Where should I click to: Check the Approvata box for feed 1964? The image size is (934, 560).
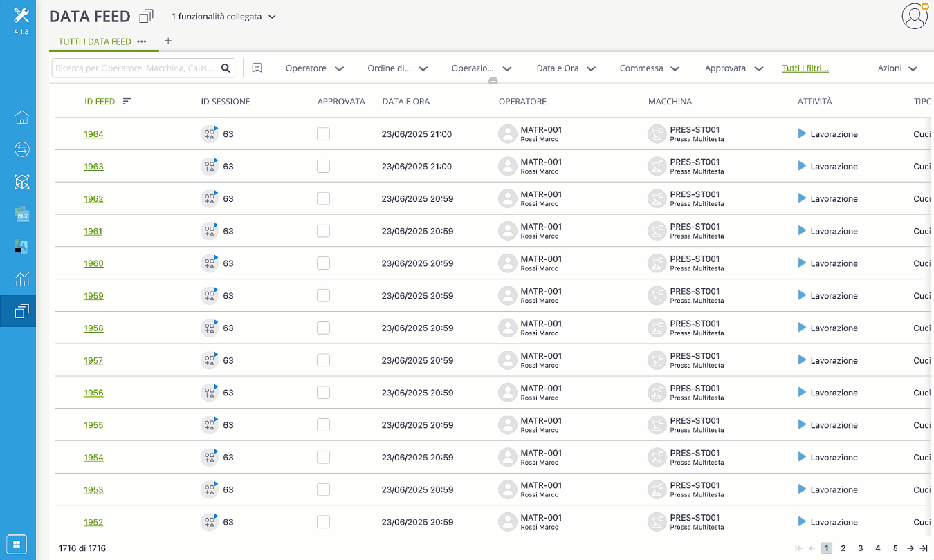pyautogui.click(x=323, y=134)
